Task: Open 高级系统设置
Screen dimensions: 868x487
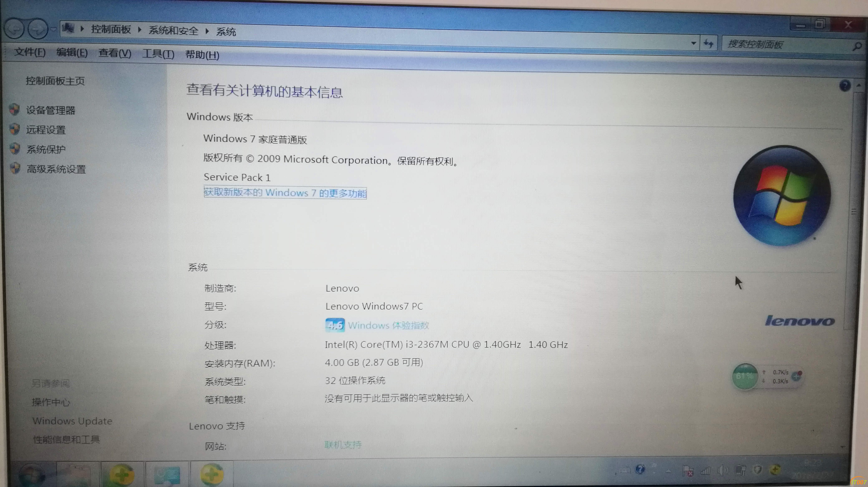Action: (x=56, y=169)
